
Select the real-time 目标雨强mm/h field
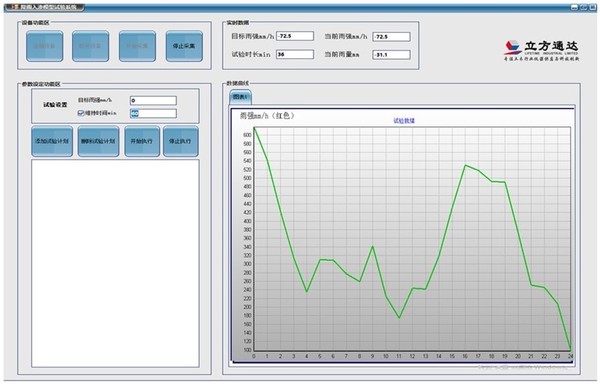(295, 36)
